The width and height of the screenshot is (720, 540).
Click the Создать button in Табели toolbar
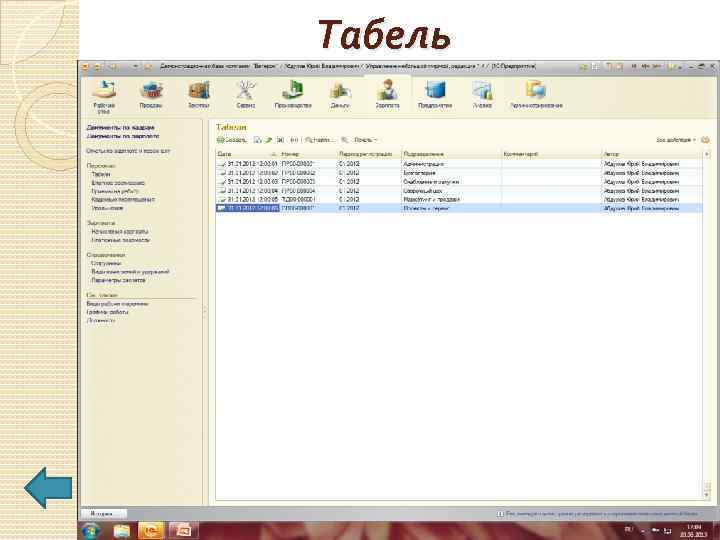pyautogui.click(x=232, y=140)
